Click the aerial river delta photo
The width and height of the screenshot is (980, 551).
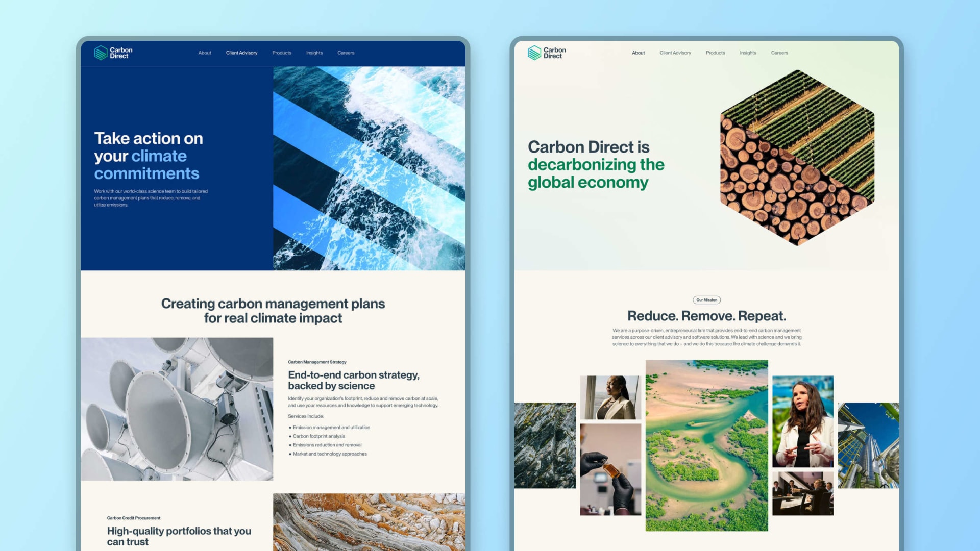706,445
